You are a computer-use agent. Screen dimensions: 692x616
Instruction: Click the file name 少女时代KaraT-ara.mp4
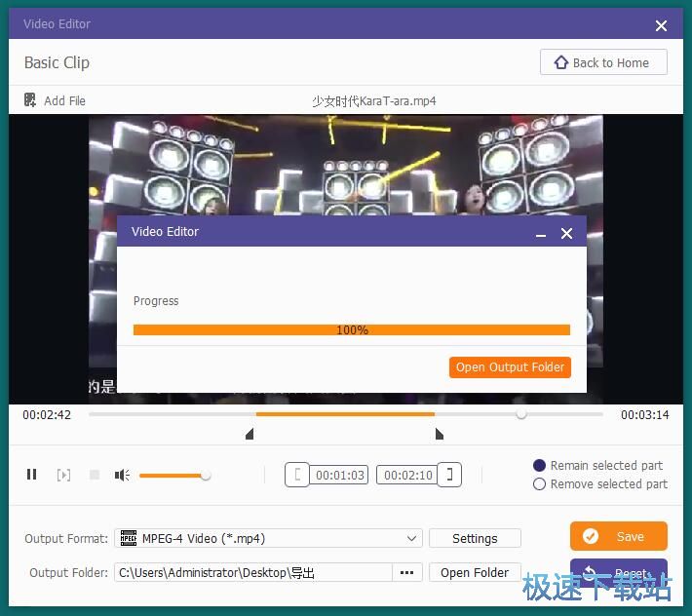point(374,101)
